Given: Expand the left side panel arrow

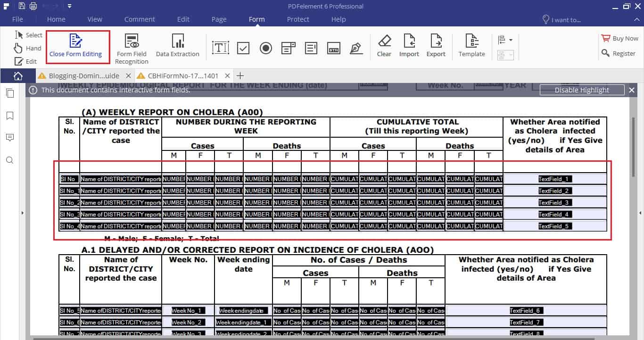Looking at the screenshot, I should click(23, 213).
